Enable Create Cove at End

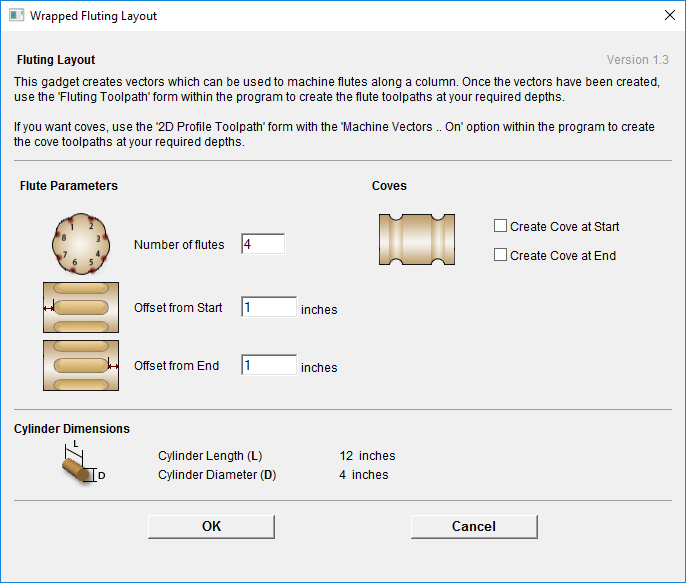coord(500,255)
